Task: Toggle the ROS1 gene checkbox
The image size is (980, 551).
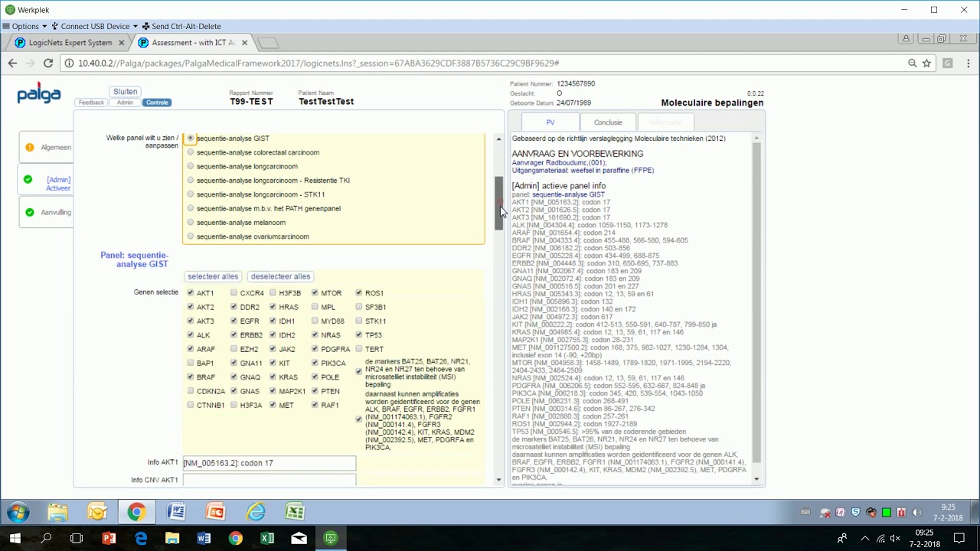Action: pyautogui.click(x=359, y=293)
